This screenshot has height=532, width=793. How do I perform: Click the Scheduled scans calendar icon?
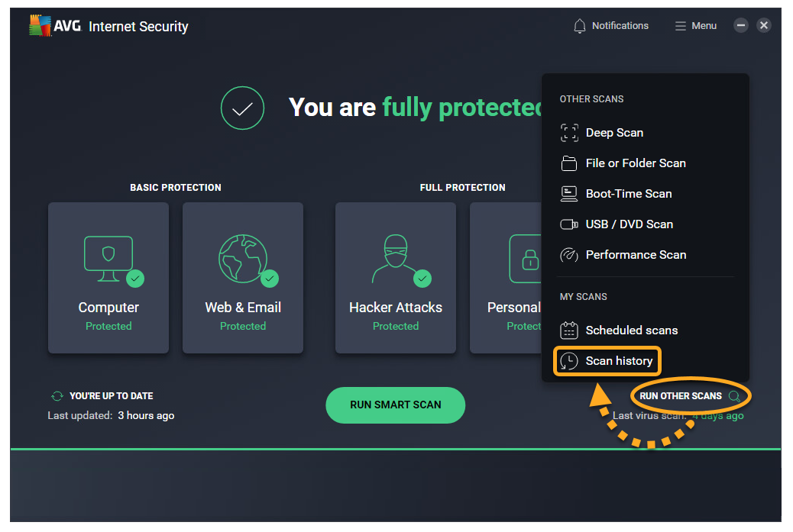(x=569, y=330)
